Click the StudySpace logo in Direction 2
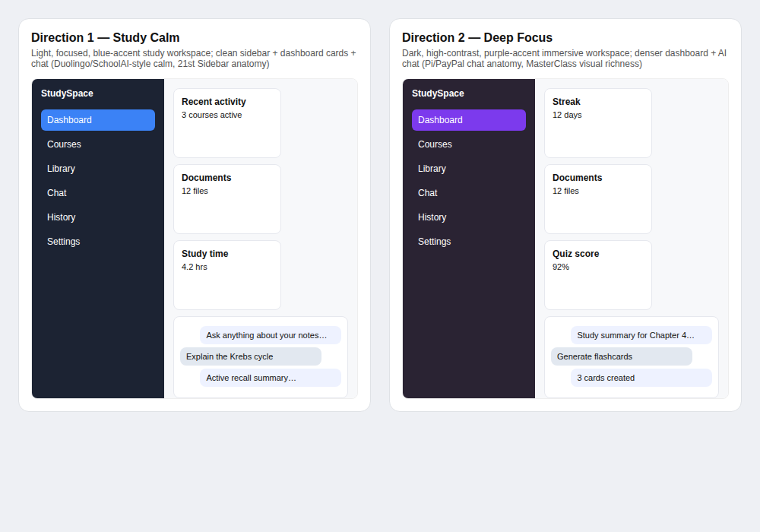This screenshot has height=532, width=760. coord(438,93)
